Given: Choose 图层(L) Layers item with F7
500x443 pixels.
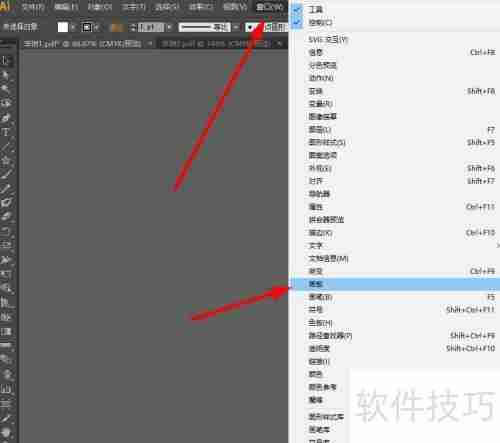Looking at the screenshot, I should (394, 130).
